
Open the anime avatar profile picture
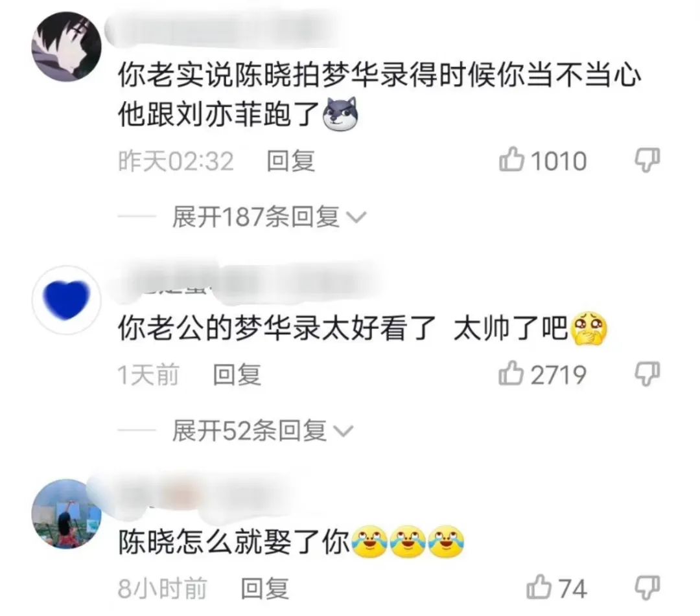click(67, 47)
